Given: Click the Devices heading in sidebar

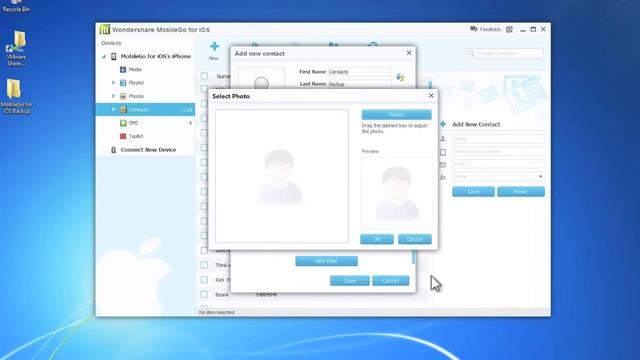Looking at the screenshot, I should (111, 43).
